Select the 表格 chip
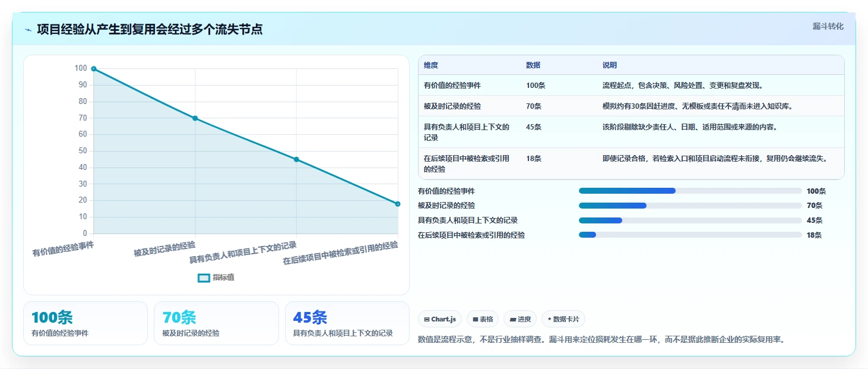Screen dimensions: 868x369 pos(483,319)
